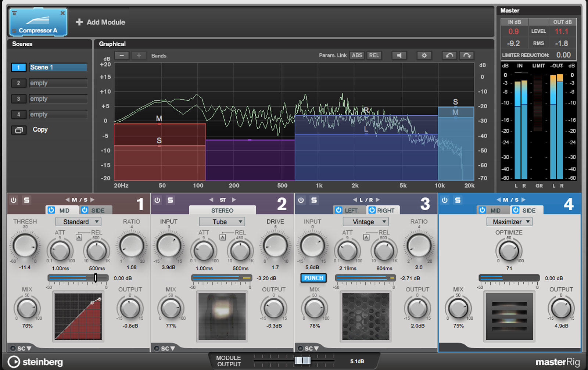Add a band with the plus button

139,55
